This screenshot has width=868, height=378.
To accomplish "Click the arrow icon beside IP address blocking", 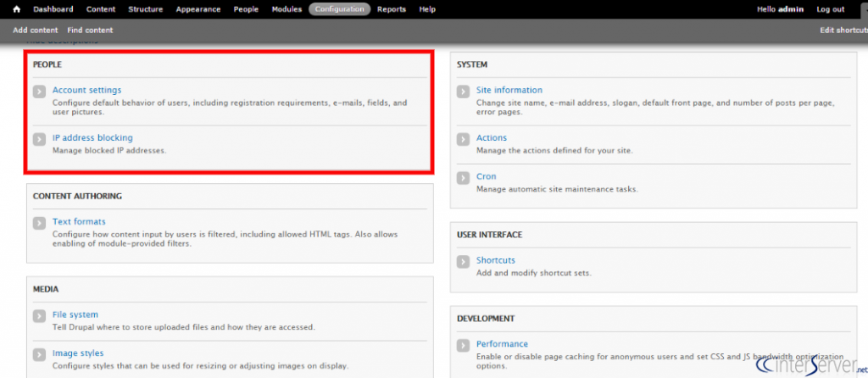I will pyautogui.click(x=39, y=139).
